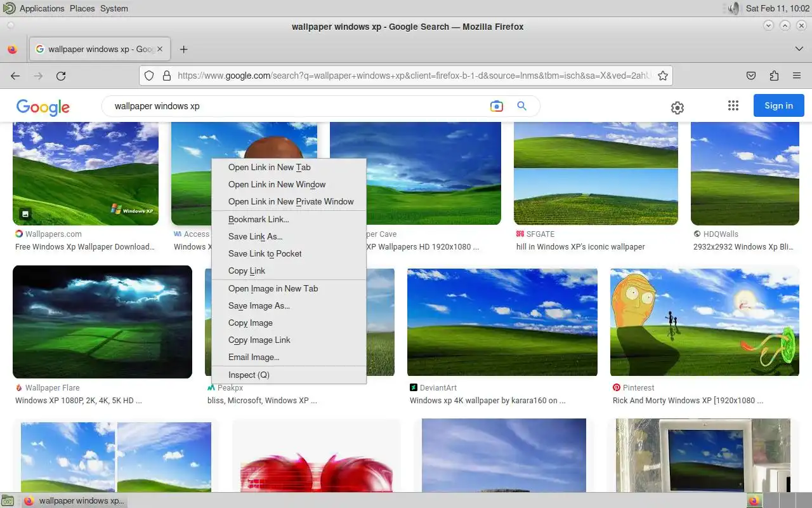
Task: Select Bookmark Link from context menu
Action: tap(289, 219)
